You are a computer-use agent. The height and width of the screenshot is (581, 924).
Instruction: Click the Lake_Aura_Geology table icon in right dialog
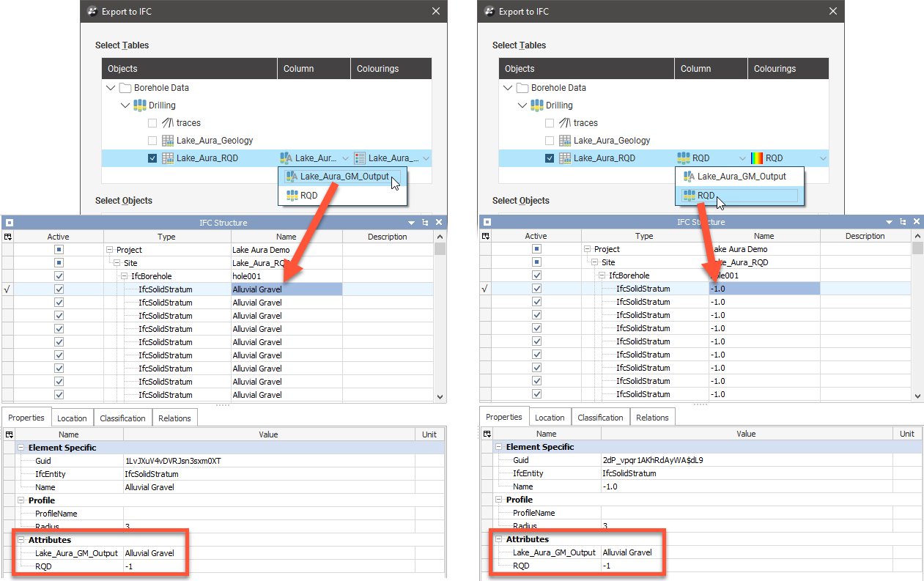tap(565, 141)
